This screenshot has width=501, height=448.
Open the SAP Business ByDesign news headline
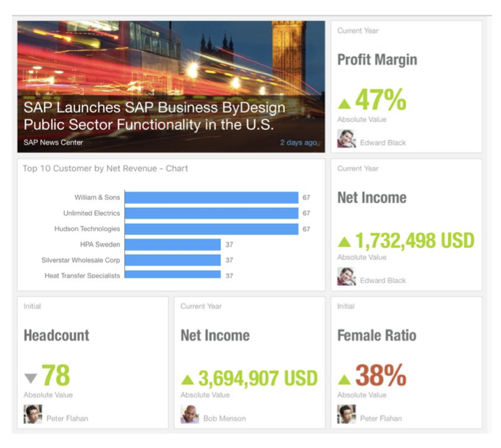154,116
